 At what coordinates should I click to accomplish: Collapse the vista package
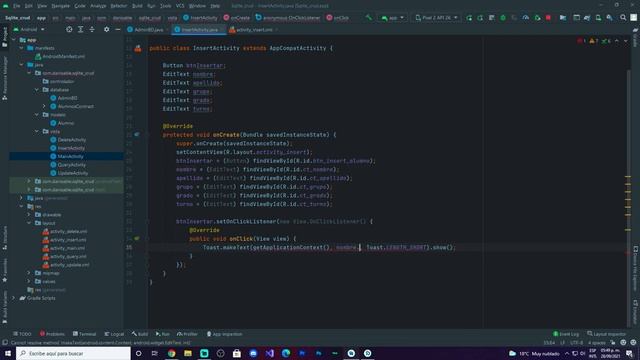click(x=37, y=131)
